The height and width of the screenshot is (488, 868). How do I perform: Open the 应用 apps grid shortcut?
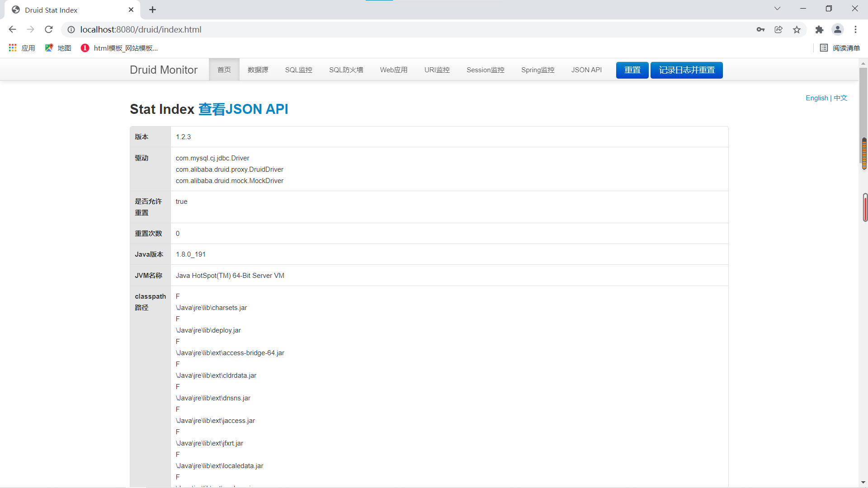[x=22, y=48]
